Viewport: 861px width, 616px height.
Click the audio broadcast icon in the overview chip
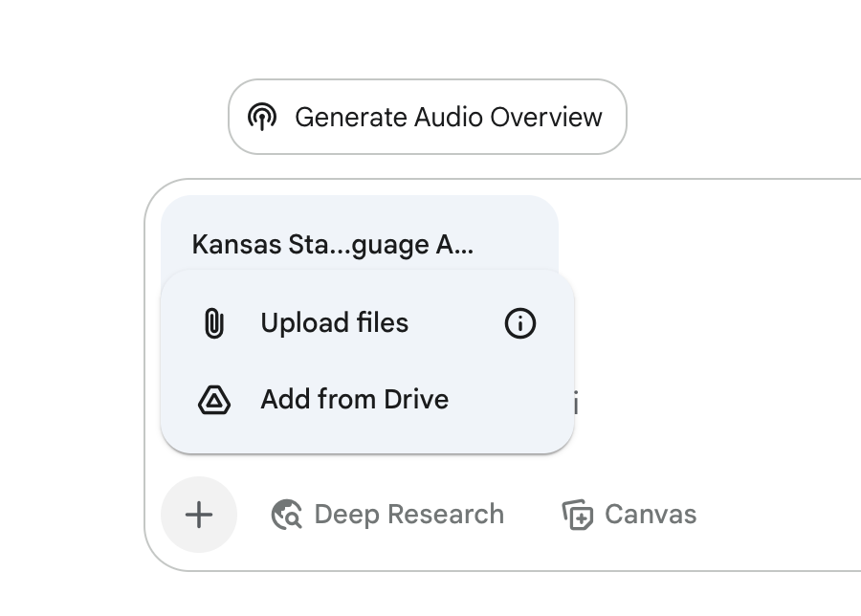point(262,117)
